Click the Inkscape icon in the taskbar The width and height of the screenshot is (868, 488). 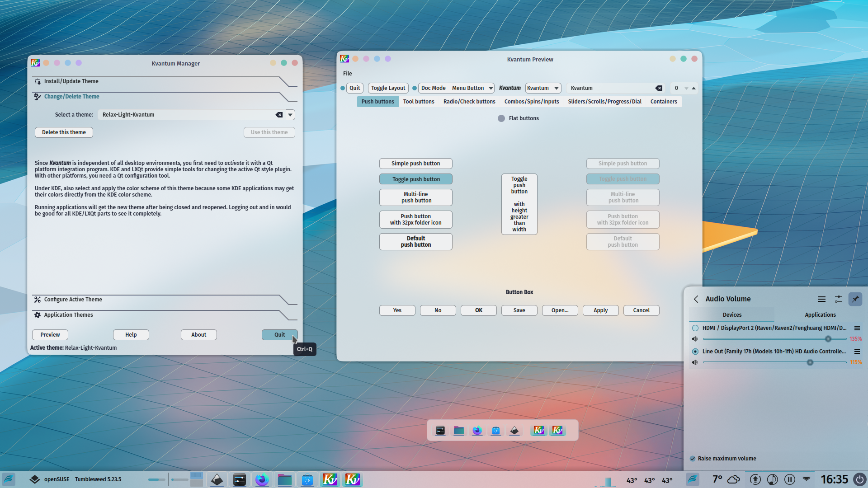point(217,479)
